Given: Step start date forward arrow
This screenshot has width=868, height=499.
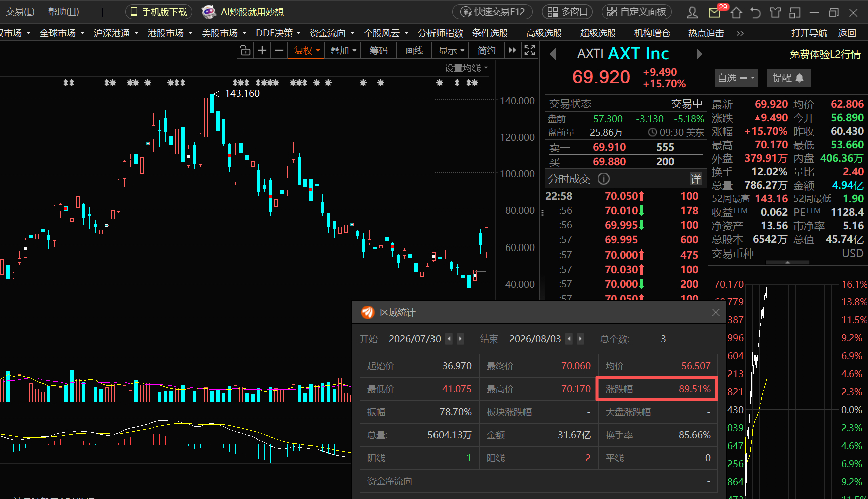Looking at the screenshot, I should coord(460,339).
